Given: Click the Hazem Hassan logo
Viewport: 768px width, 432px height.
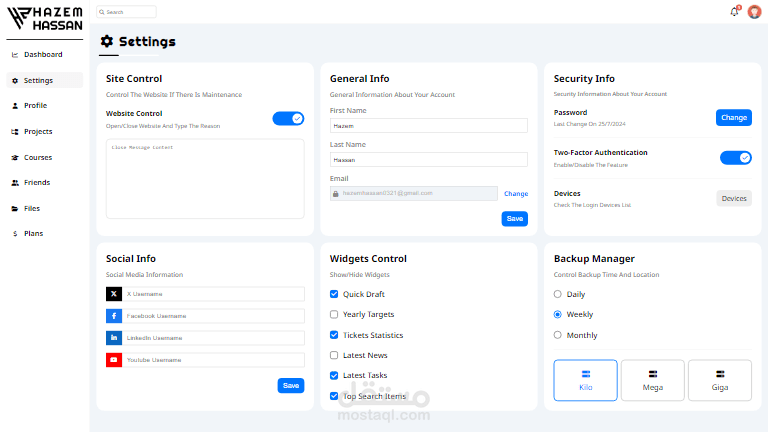Looking at the screenshot, I should 45,19.
